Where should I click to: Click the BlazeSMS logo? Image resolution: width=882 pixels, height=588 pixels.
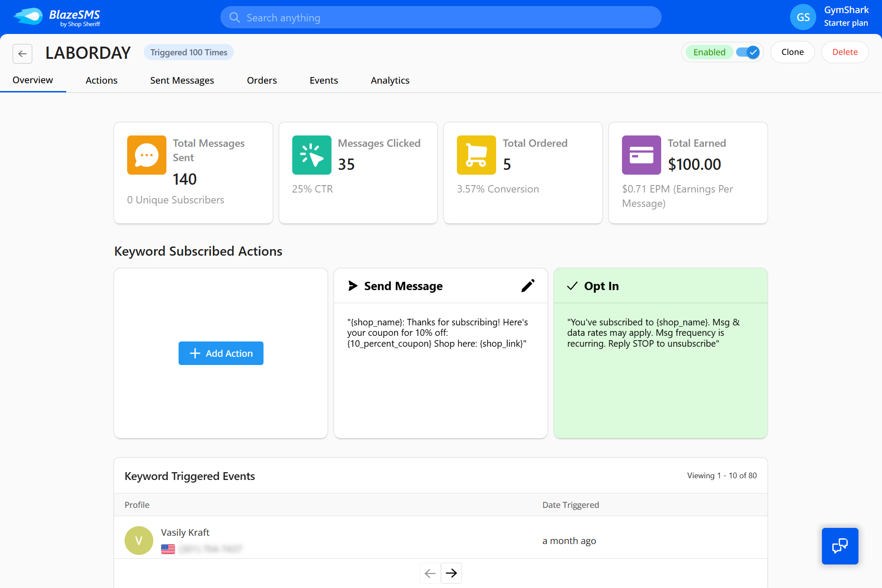[x=57, y=17]
